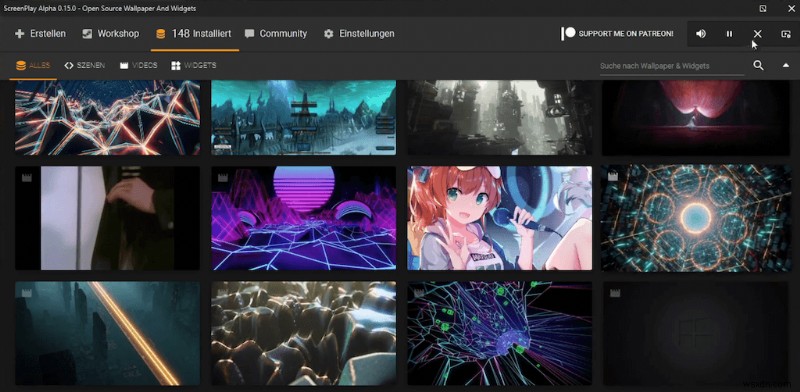Select neon triangle mesh wallpaper
The height and width of the screenshot is (392, 800).
coord(107,117)
